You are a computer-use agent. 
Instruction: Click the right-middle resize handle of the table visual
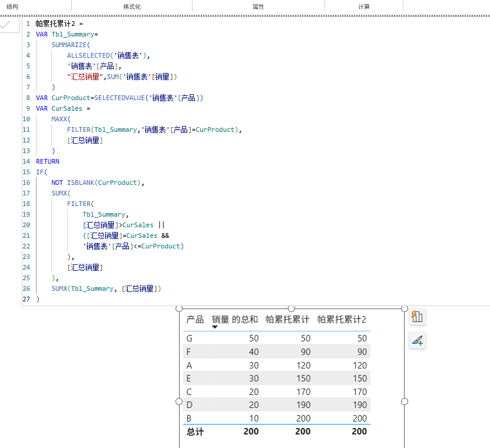click(x=405, y=401)
